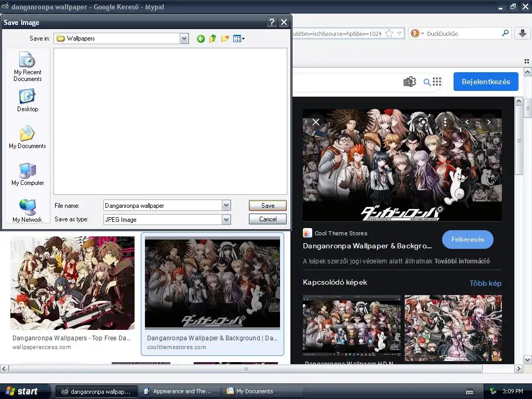Click Danganronpa Wallpaper & Background result title
Screen dimensions: 532x399
(212, 338)
